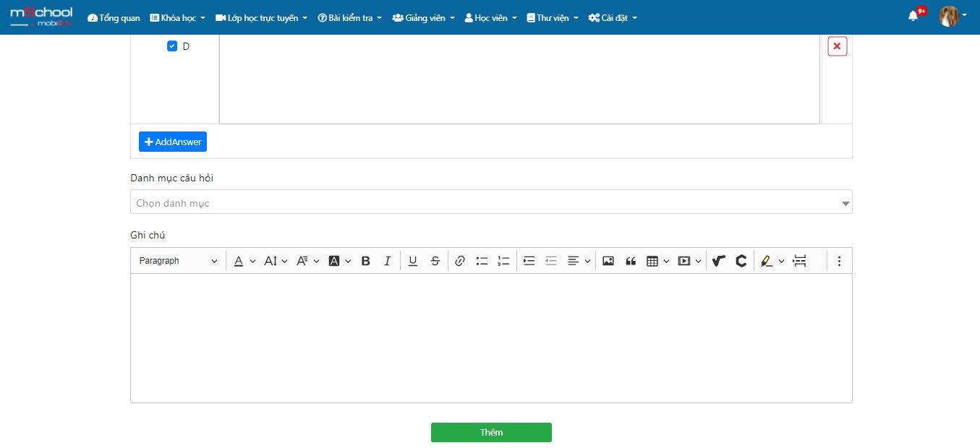
Task: Open the math formula editor
Action: (718, 261)
